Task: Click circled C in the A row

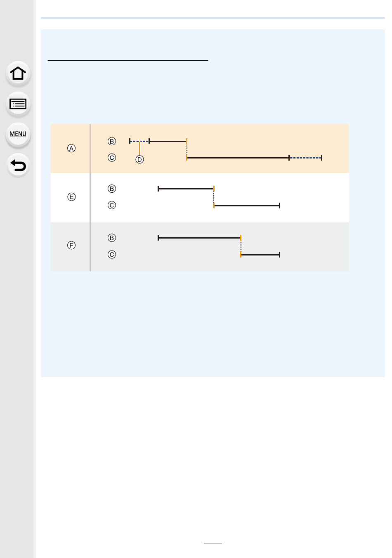Action: pyautogui.click(x=112, y=158)
